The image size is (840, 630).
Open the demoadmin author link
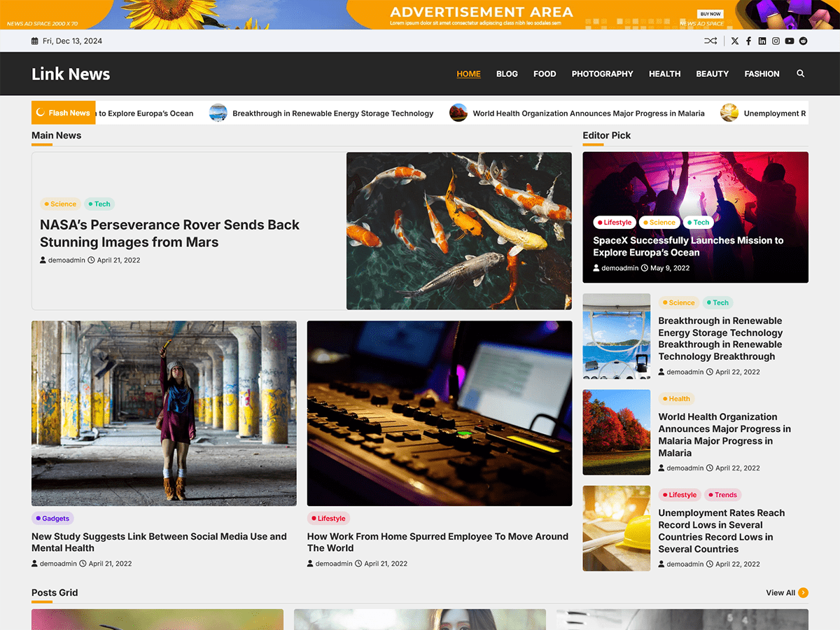click(66, 260)
